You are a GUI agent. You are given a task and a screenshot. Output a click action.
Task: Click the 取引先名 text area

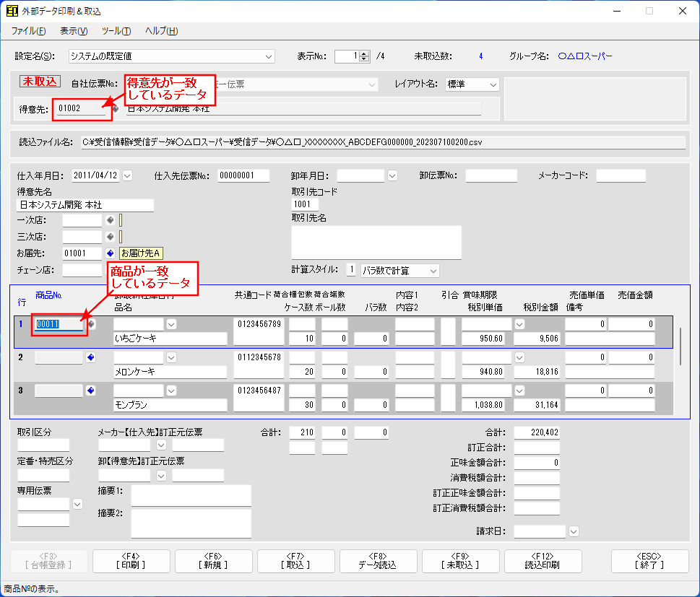click(376, 243)
